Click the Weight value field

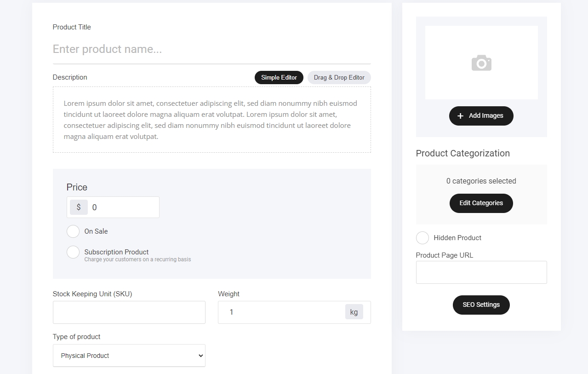[x=281, y=312]
